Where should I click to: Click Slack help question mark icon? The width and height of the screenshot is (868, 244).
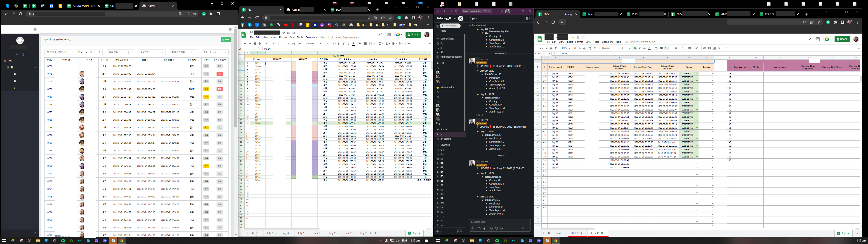tap(501, 11)
